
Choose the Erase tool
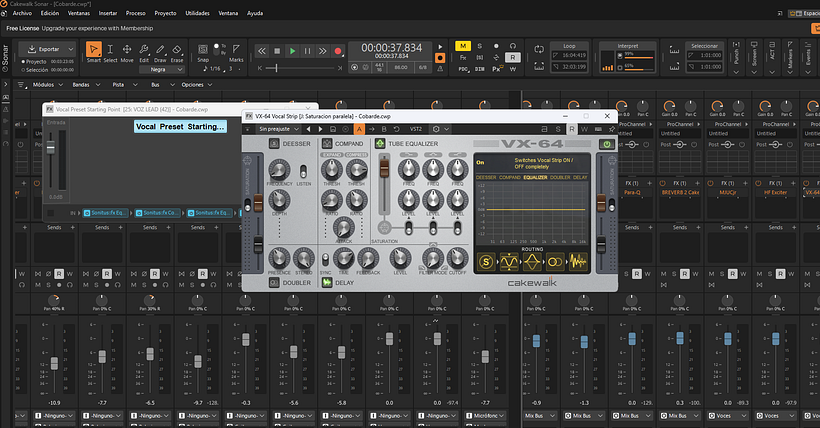176,50
